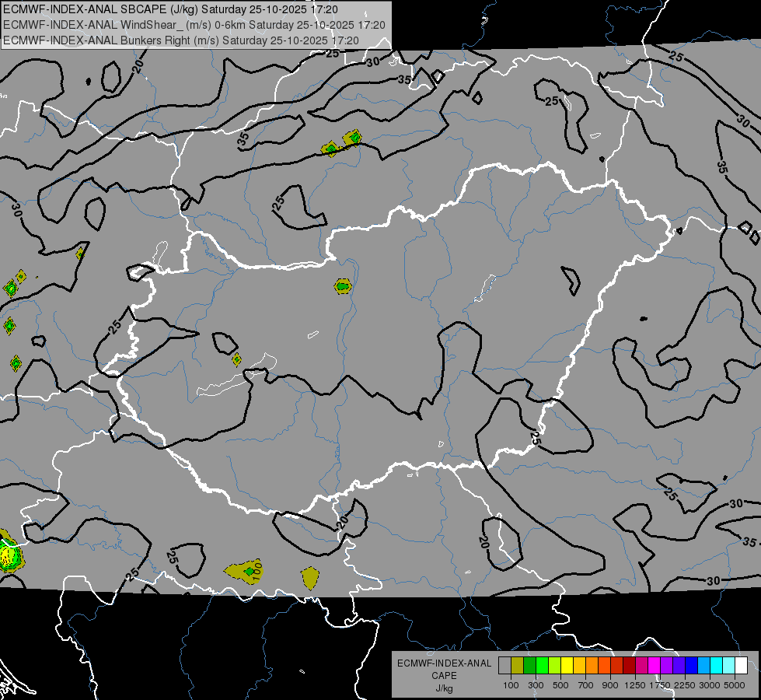Click the yellow-green legend swatch
Screen dimensions: 761x700
pyautogui.click(x=555, y=665)
